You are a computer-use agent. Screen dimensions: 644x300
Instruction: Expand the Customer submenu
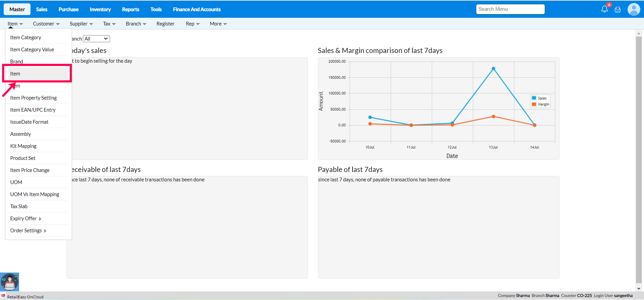pyautogui.click(x=46, y=24)
